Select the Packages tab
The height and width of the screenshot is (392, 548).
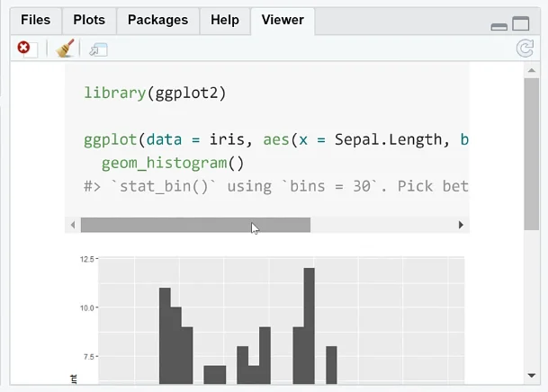pos(157,20)
